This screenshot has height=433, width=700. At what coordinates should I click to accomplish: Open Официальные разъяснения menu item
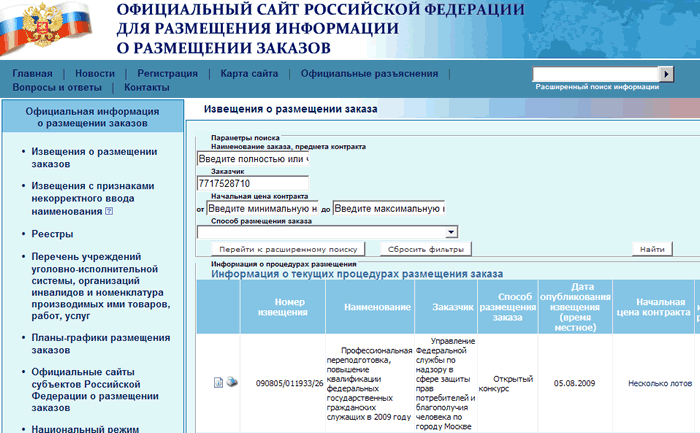[x=369, y=73]
